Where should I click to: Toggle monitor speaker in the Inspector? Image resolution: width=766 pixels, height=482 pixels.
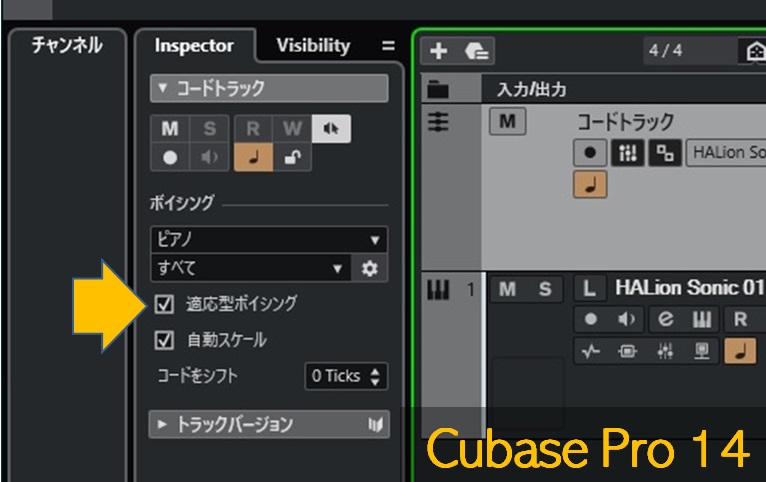(x=209, y=157)
